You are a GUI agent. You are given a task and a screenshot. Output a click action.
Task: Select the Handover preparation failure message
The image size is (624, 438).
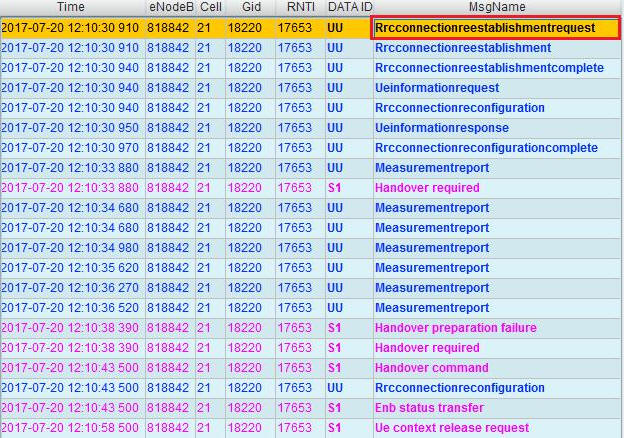click(x=455, y=328)
